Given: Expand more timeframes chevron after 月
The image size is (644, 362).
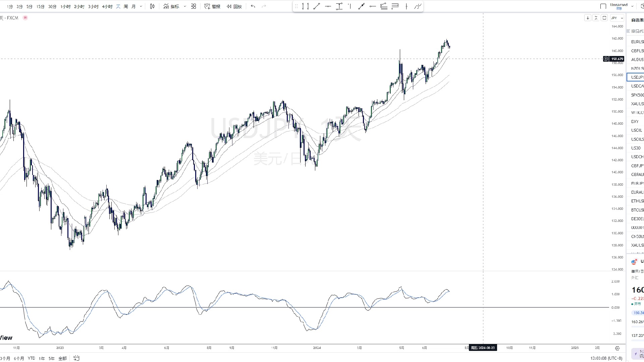Looking at the screenshot, I should click(x=141, y=6).
